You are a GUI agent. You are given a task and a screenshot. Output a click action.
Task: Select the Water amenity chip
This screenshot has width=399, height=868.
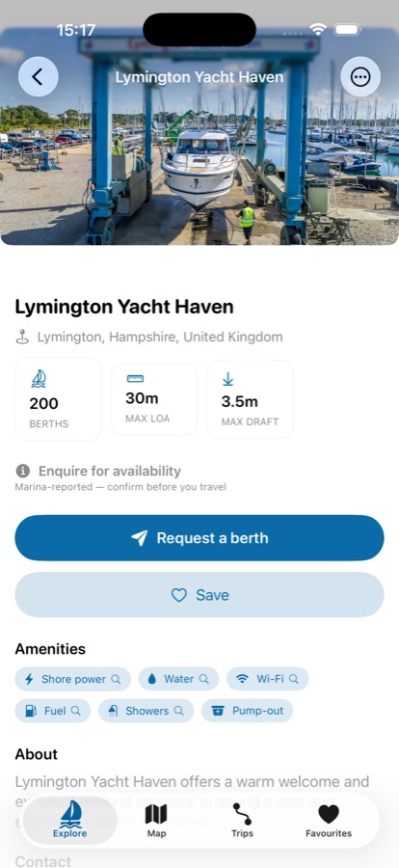178,679
